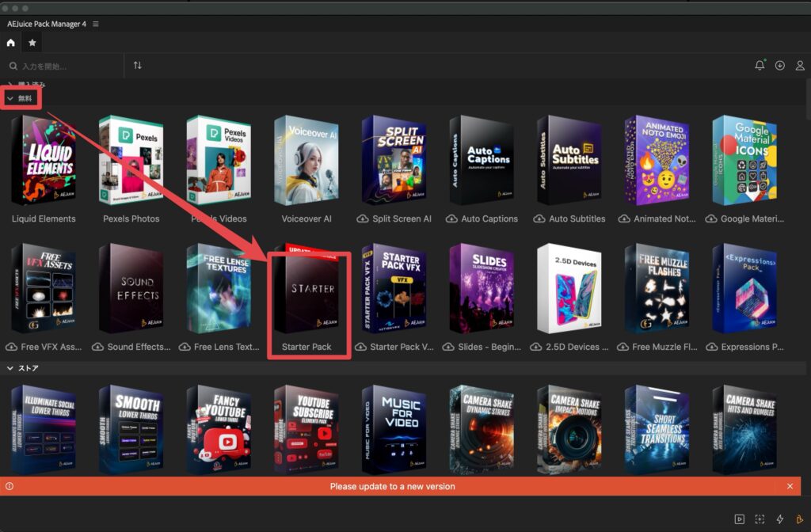
Task: Click the vertical scrollbar at right edge
Action: (808, 98)
